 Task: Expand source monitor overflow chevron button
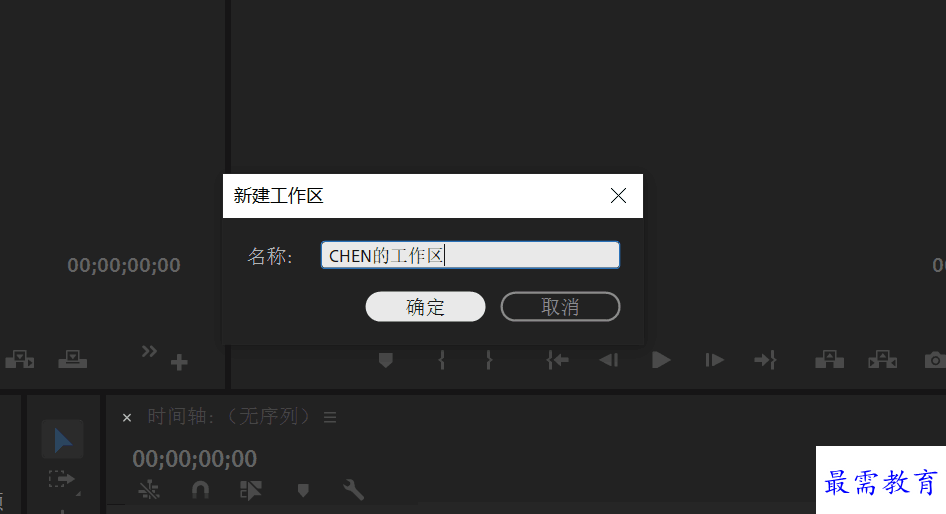(x=149, y=351)
